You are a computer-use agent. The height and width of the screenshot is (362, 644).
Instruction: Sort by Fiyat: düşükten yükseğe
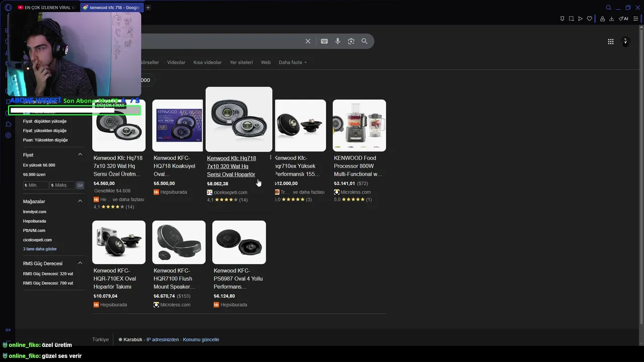click(x=45, y=121)
